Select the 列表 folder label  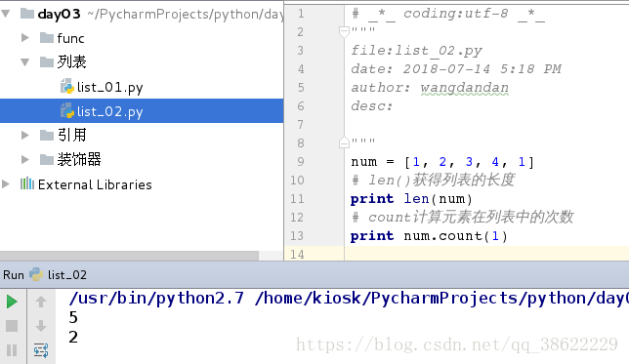(x=71, y=62)
